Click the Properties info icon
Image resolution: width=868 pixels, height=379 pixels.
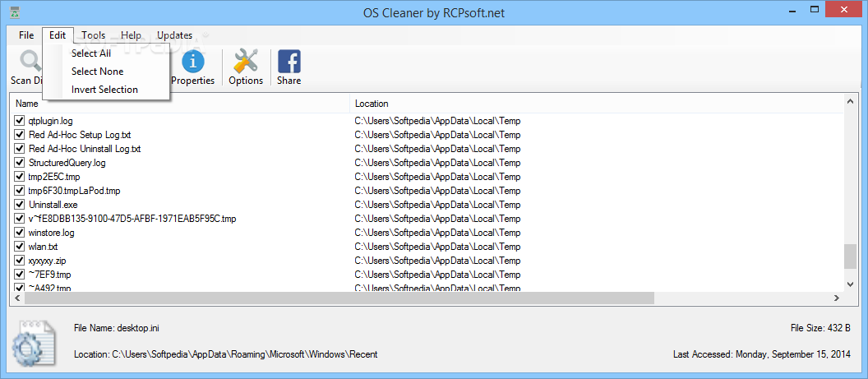coord(192,62)
